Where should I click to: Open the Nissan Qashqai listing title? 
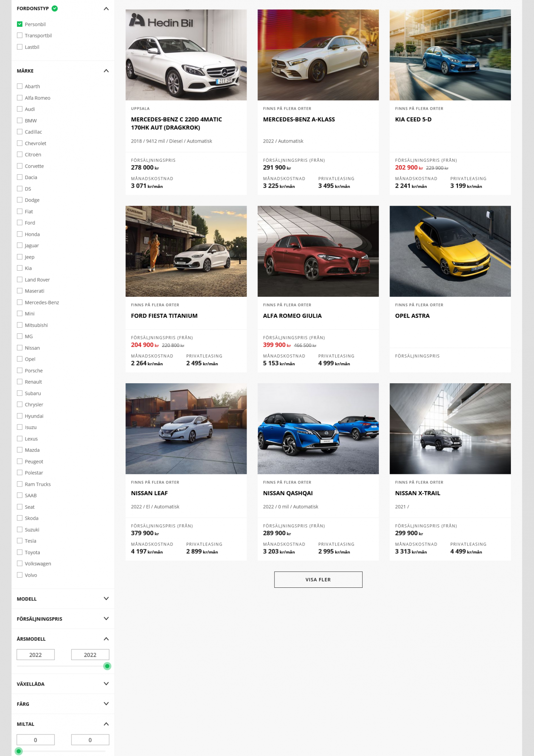tap(288, 493)
